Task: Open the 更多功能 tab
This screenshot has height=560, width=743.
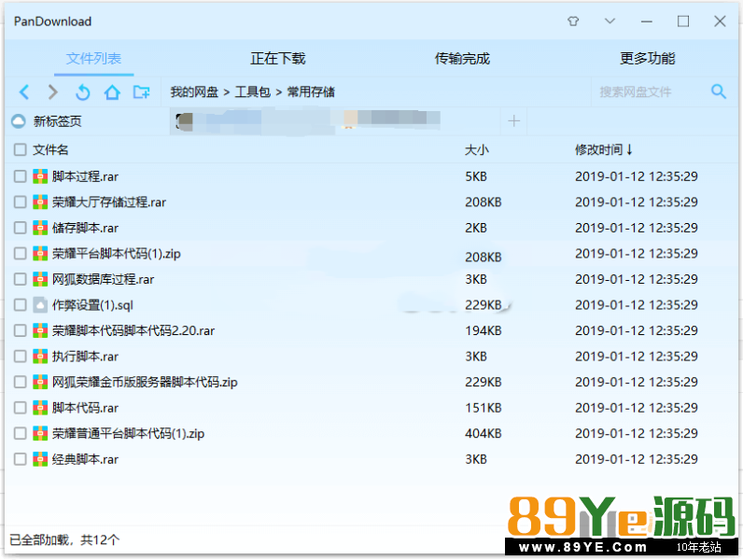Action: click(647, 59)
